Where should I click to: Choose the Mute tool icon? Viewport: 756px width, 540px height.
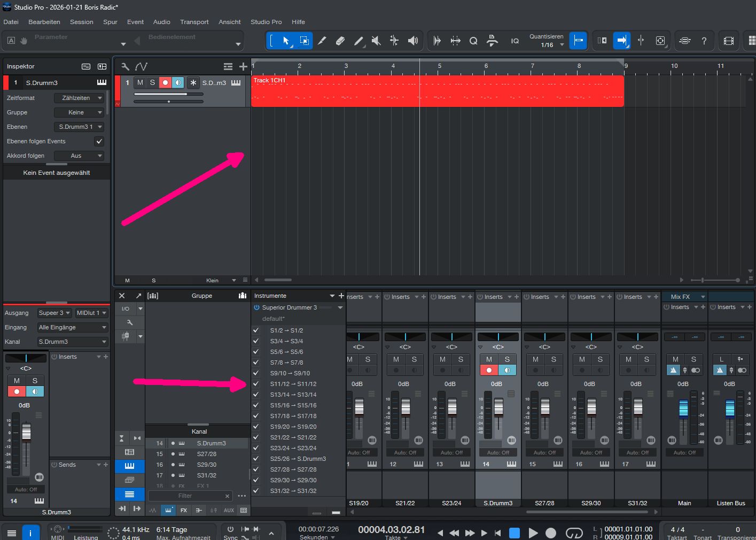[x=376, y=41]
